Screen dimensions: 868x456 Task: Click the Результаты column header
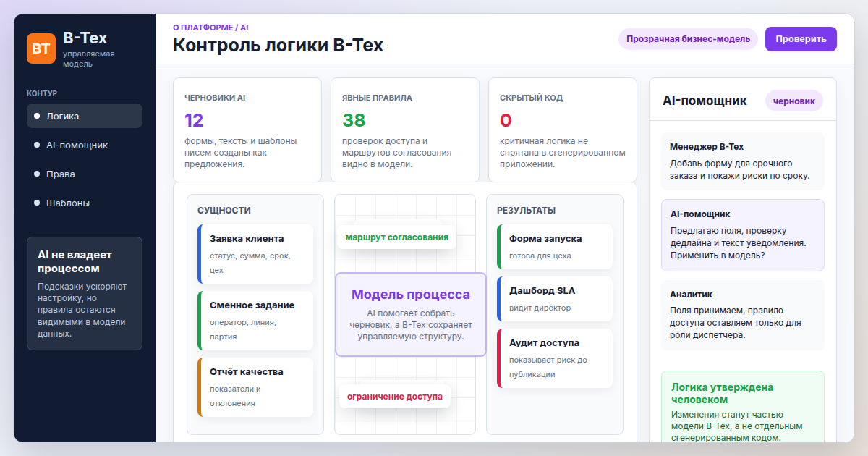point(526,210)
